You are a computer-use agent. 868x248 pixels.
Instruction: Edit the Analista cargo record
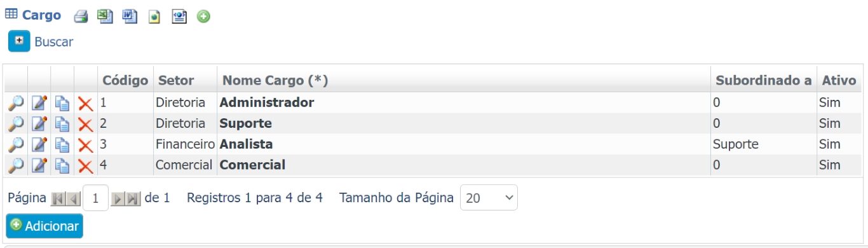click(39, 145)
